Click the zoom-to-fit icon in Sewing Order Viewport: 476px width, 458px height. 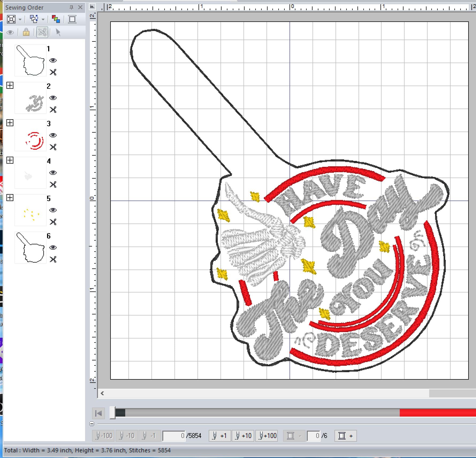[11, 19]
